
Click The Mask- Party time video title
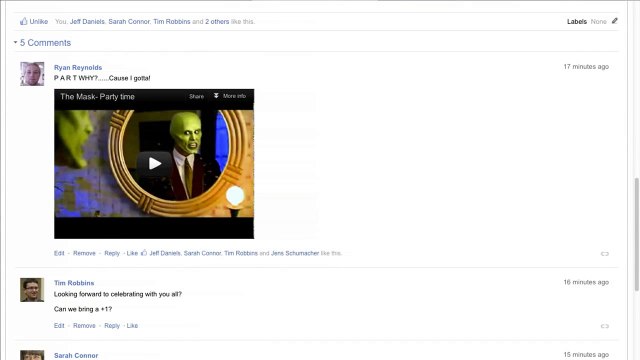(98, 97)
